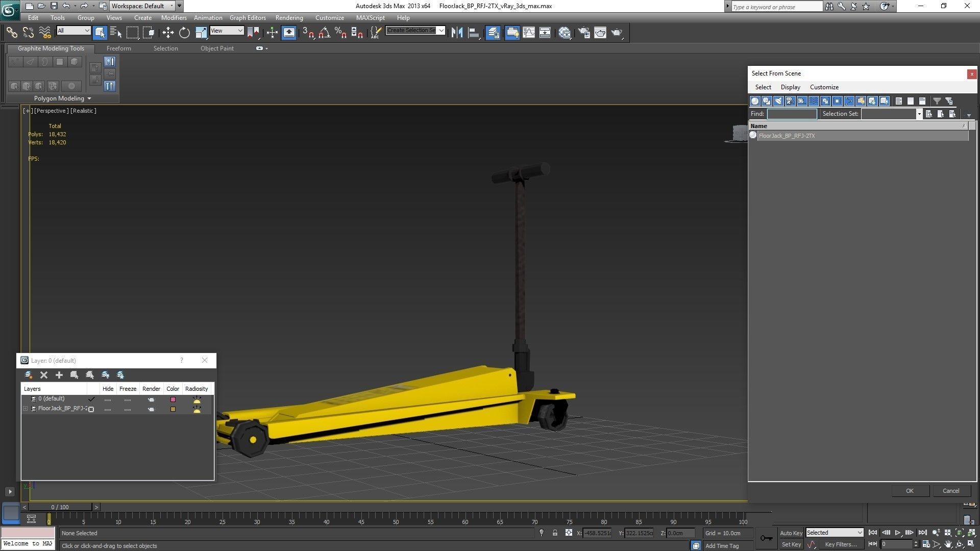Toggle Display Shapes filter in Select From Scene
980x551 pixels.
pos(767,101)
